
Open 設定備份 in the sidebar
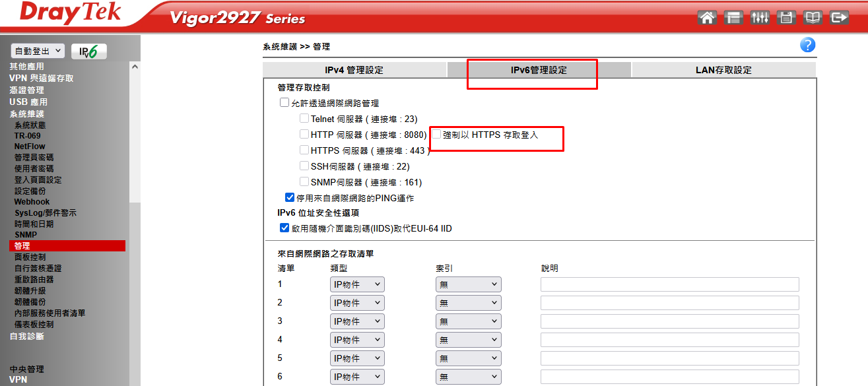[30, 191]
